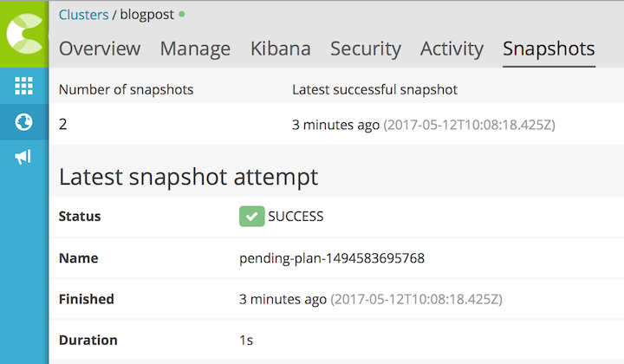Screen dimensions: 624x364
Task: Open the Kibana tab
Action: click(281, 49)
